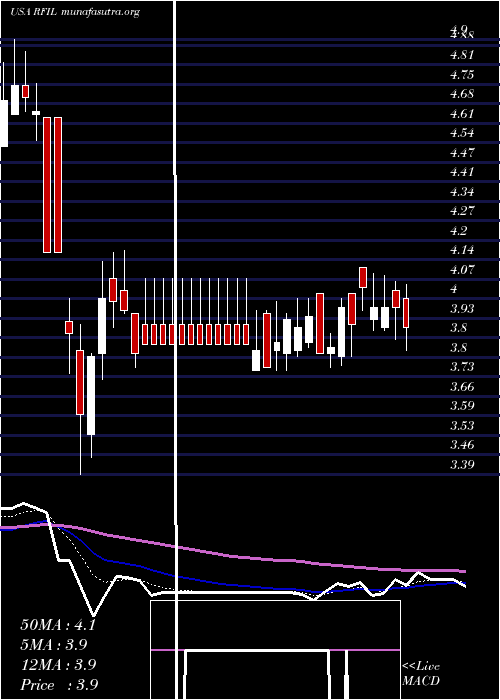The height and width of the screenshot is (700, 500).
Task: Click the Price : 3.9 readout
Action: click(59, 685)
